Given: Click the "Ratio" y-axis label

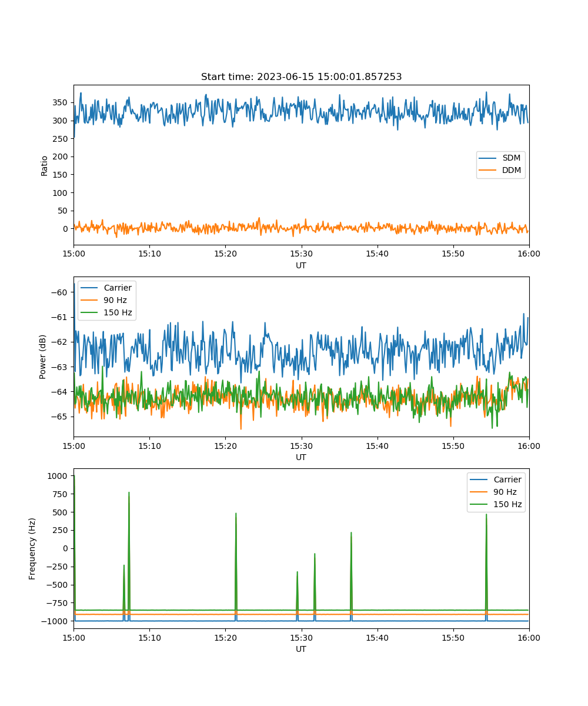Looking at the screenshot, I should (45, 165).
